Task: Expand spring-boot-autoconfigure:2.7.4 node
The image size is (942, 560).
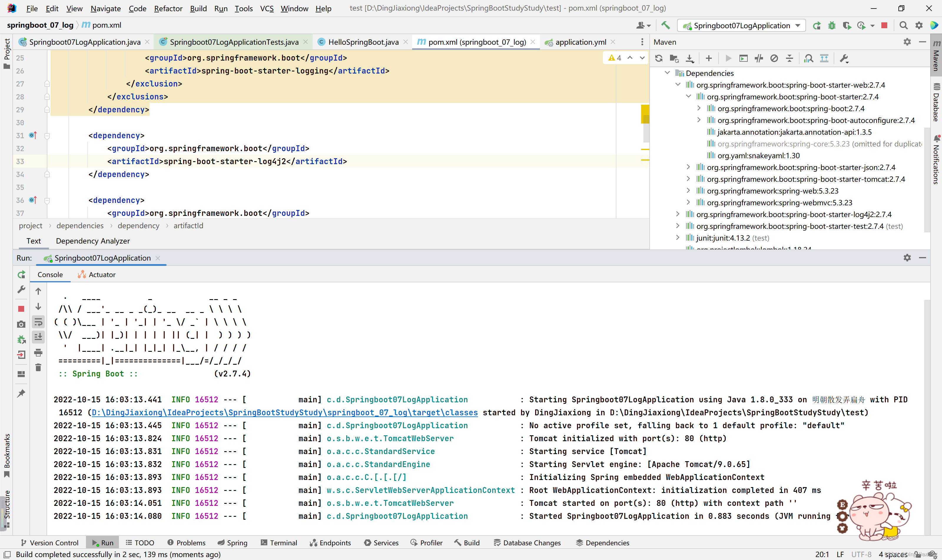Action: [699, 120]
